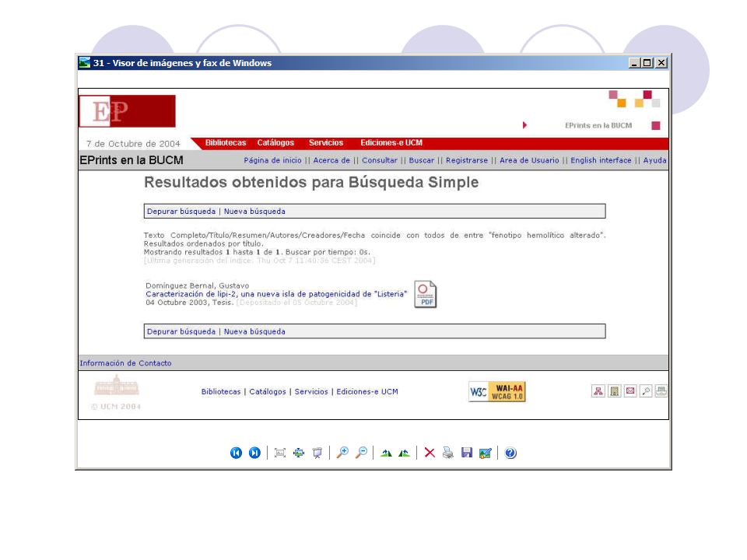The image size is (747, 560).
Task: Click the Zoom Out magnifier icon
Action: coord(362,453)
